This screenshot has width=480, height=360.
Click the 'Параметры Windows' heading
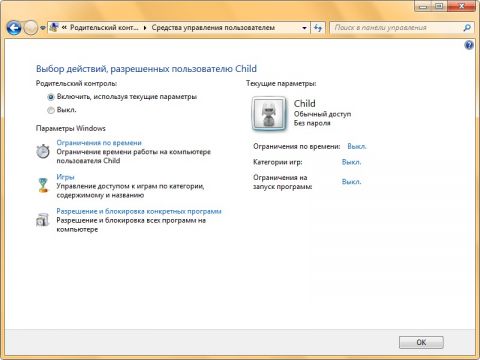(71, 128)
